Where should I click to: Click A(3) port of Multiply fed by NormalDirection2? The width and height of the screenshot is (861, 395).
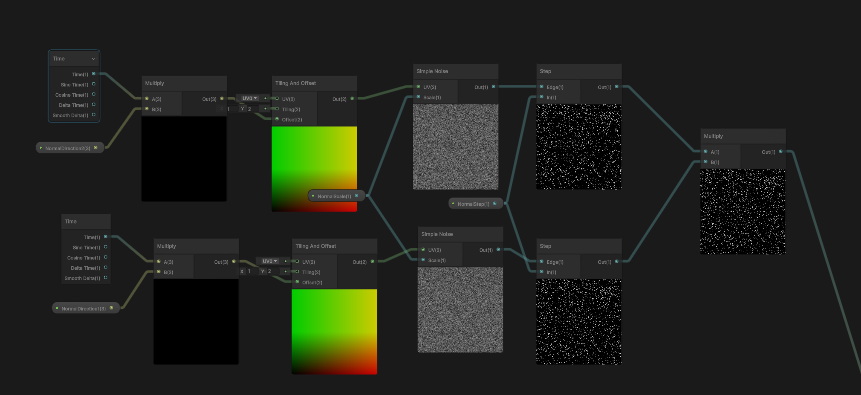(x=147, y=99)
